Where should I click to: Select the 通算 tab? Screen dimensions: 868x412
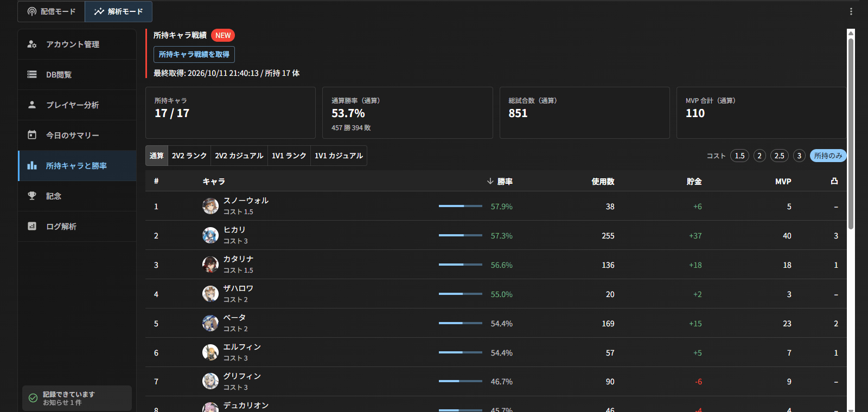pos(157,156)
